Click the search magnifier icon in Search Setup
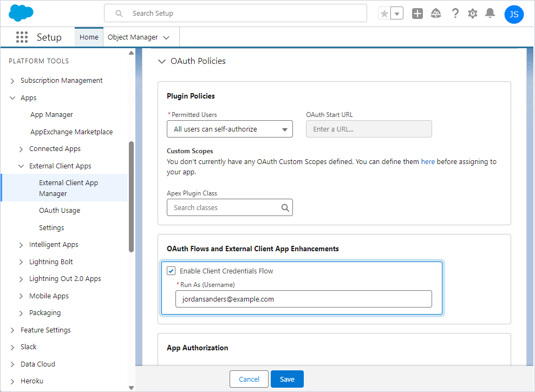Viewport: 535px width, 392px height. pyautogui.click(x=119, y=14)
